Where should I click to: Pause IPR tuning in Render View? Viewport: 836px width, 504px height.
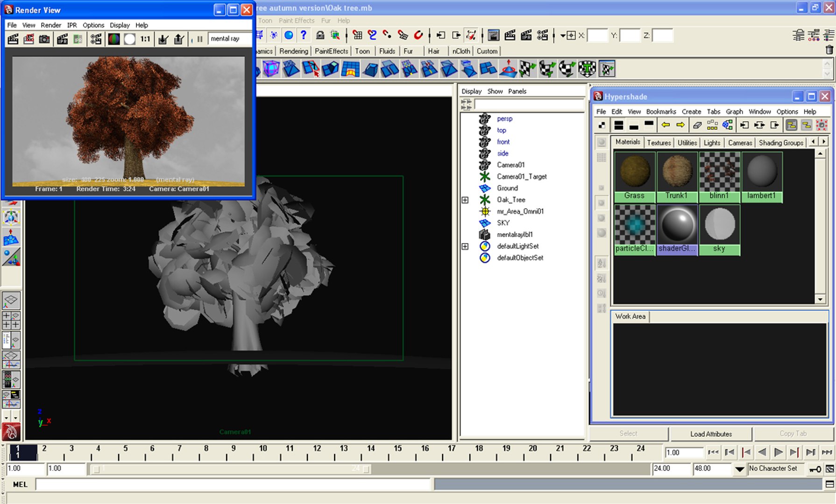click(x=199, y=39)
